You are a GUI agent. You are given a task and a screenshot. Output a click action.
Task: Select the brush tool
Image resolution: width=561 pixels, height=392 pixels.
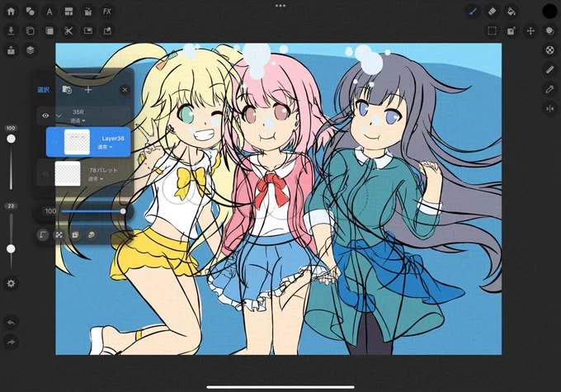click(x=473, y=12)
